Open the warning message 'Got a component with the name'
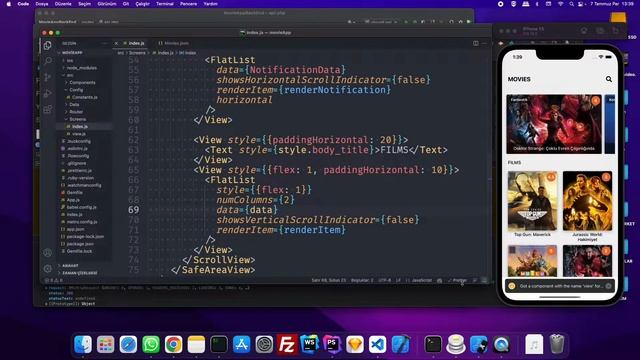Screen dimensions: 640x360 560,286
